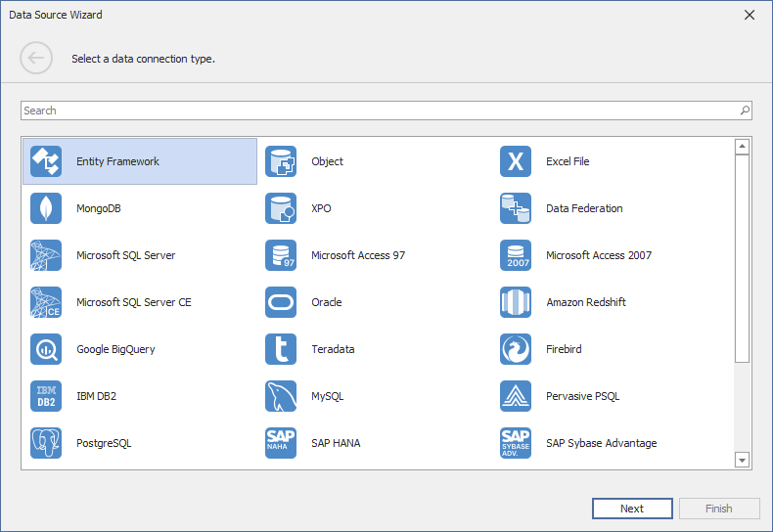Select the IBM DB2 icon
This screenshot has width=773, height=532.
(46, 396)
